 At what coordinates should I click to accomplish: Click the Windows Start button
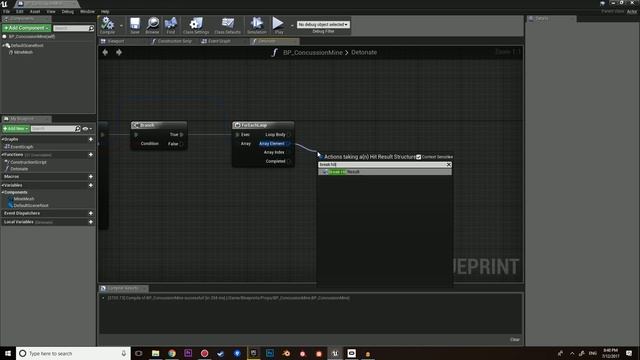tap(8, 353)
